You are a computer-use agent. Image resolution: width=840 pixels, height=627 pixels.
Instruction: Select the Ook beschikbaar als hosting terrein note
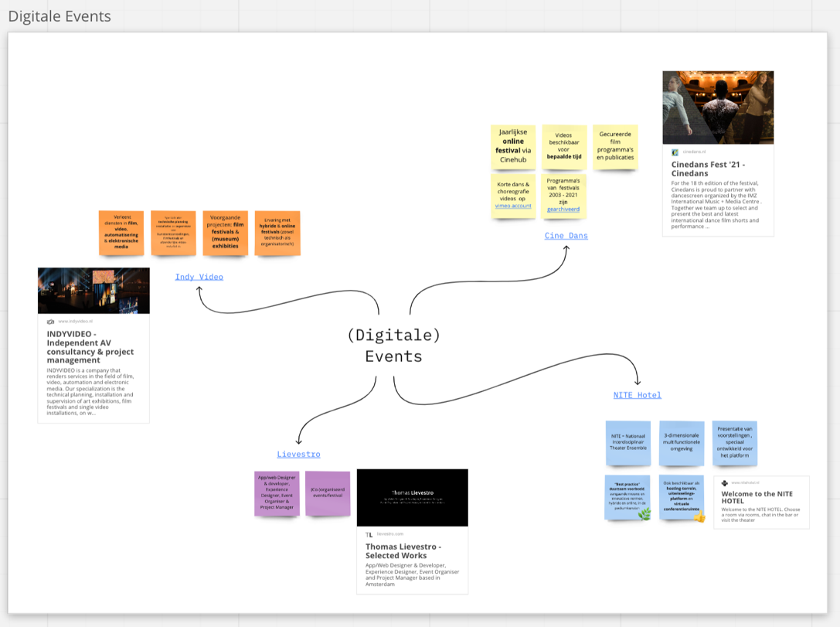click(x=681, y=497)
